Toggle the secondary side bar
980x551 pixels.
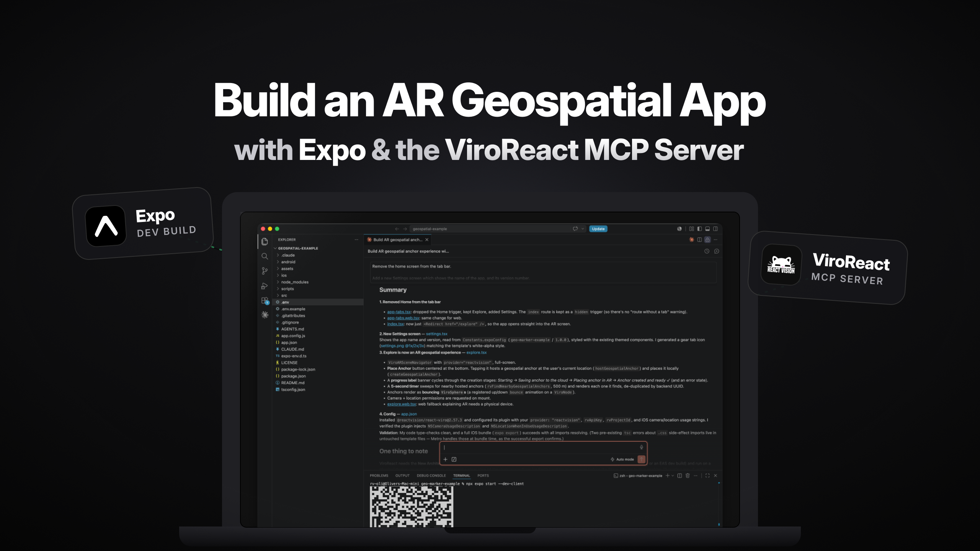tap(715, 229)
